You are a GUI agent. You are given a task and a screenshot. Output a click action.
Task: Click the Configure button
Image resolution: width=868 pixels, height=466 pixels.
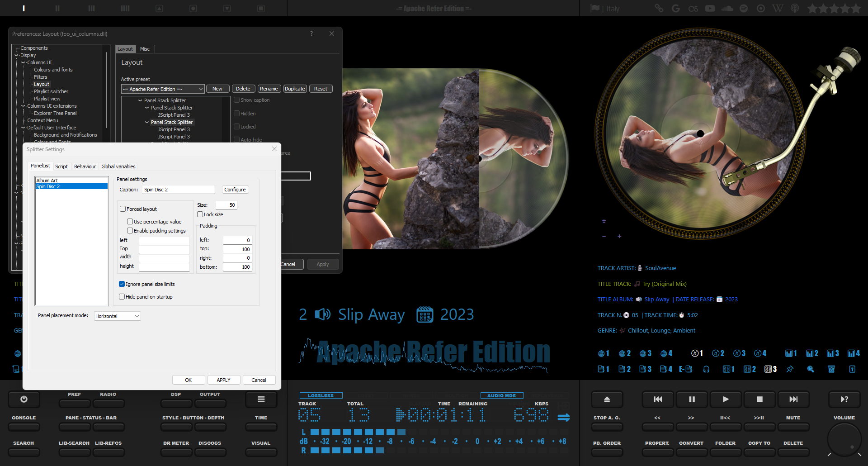point(235,190)
